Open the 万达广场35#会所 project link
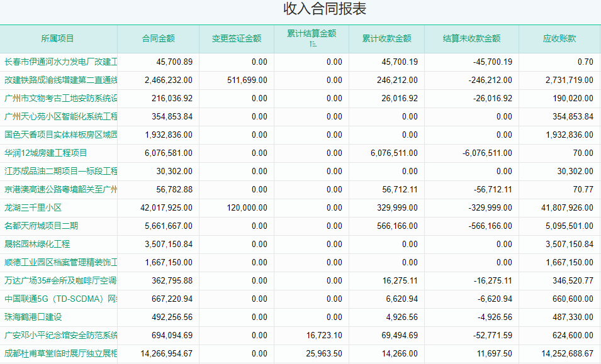 pos(60,280)
